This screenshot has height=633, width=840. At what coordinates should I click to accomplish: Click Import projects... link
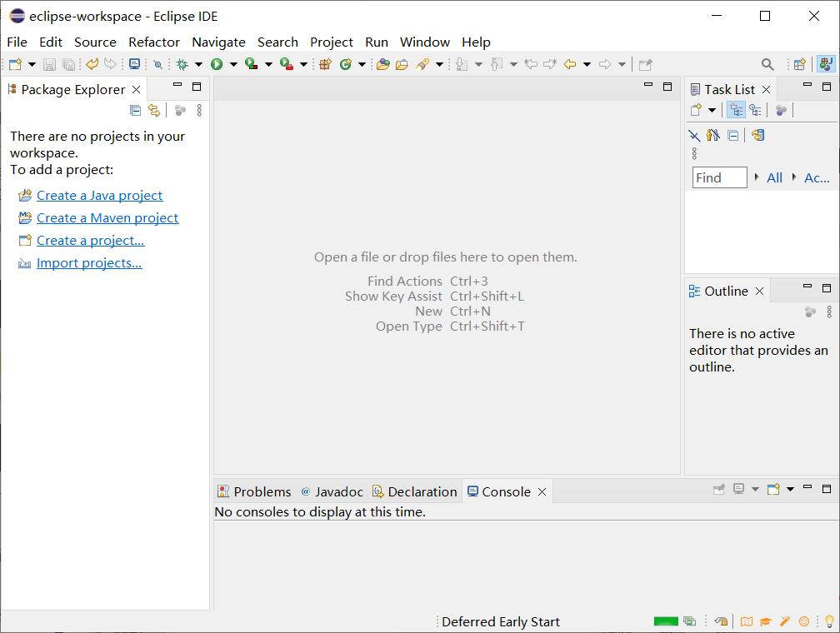pyautogui.click(x=89, y=263)
